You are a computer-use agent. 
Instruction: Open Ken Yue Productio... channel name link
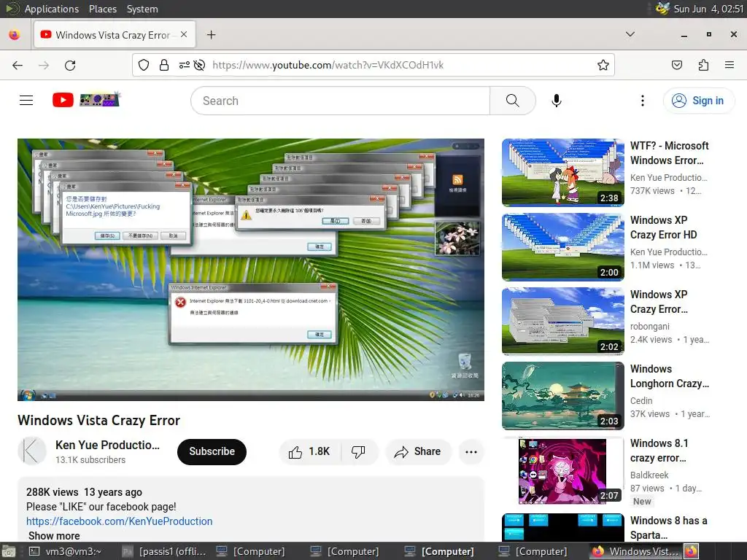pyautogui.click(x=107, y=445)
